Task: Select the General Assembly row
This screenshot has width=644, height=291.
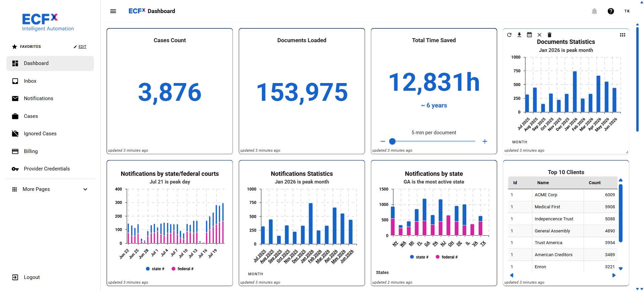Action: (x=562, y=231)
